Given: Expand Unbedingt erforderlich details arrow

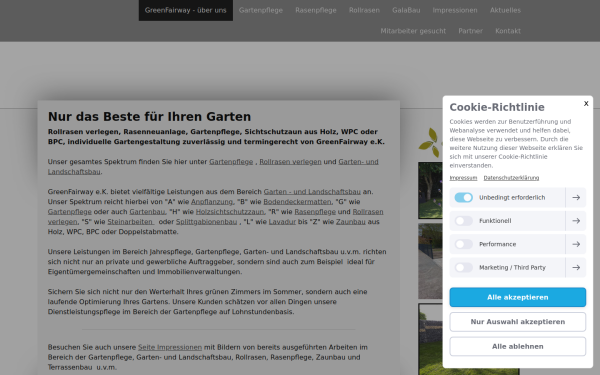Looking at the screenshot, I should pos(576,197).
